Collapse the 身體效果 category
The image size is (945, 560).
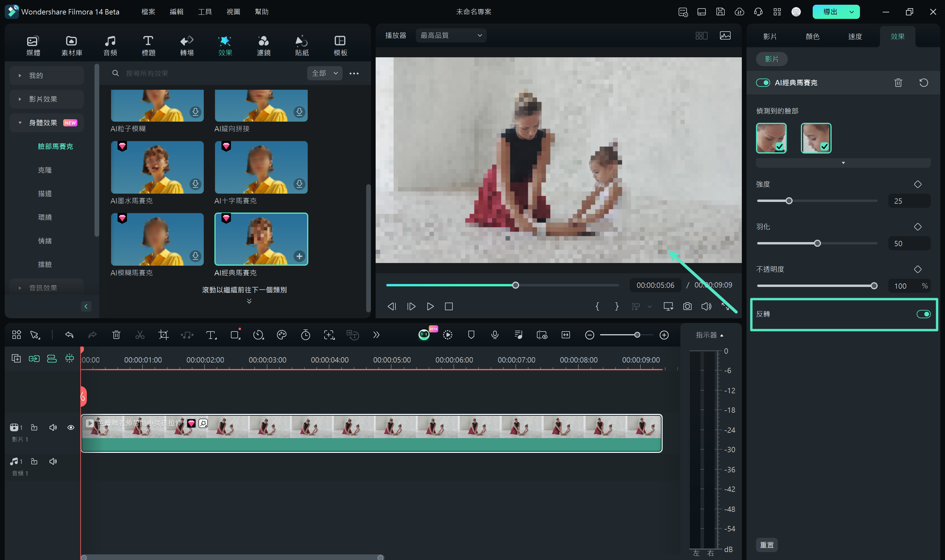[19, 123]
